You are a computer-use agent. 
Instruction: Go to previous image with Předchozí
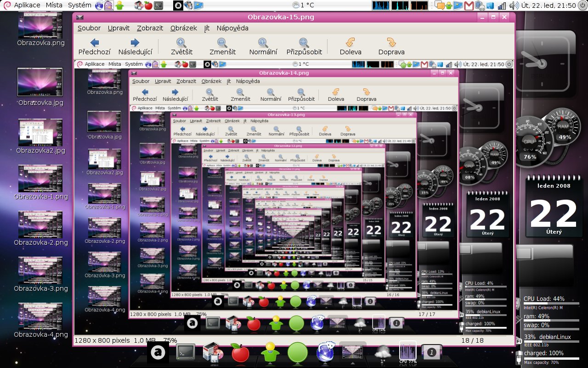(x=95, y=46)
